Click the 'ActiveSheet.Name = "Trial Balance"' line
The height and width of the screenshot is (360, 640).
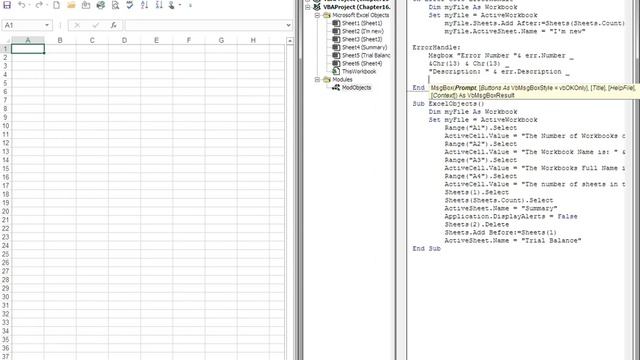pyautogui.click(x=513, y=240)
